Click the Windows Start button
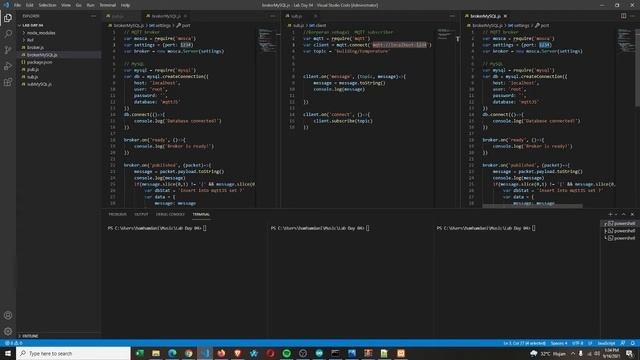The image size is (640, 360). pyautogui.click(x=8, y=353)
